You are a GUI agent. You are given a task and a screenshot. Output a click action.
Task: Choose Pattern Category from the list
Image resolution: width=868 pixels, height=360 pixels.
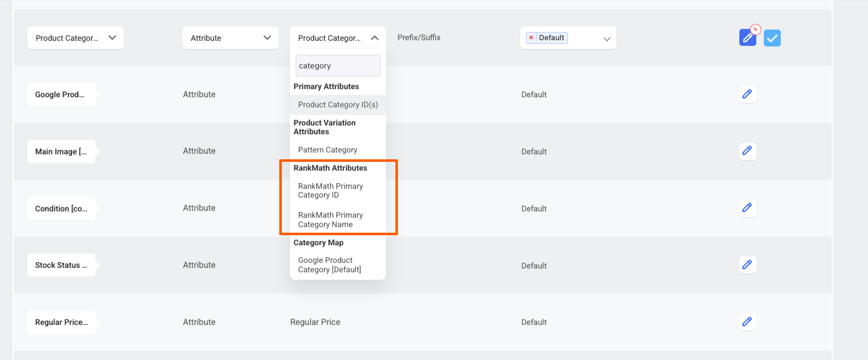tap(328, 150)
